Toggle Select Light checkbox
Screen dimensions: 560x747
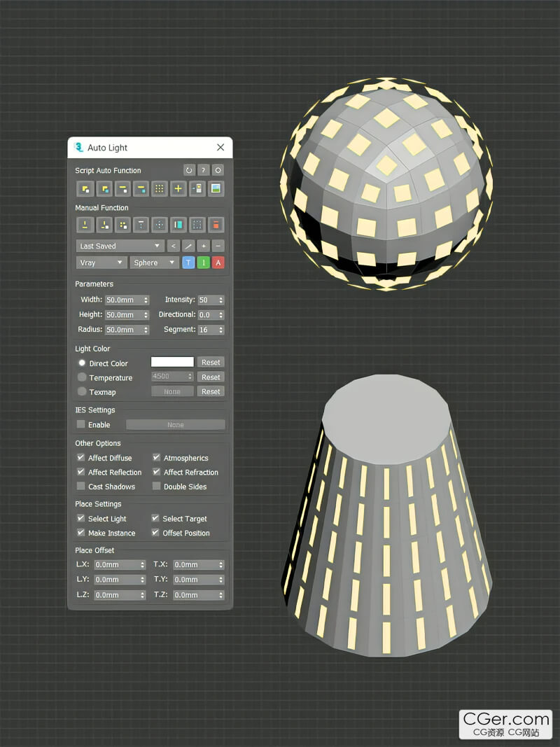point(81,518)
